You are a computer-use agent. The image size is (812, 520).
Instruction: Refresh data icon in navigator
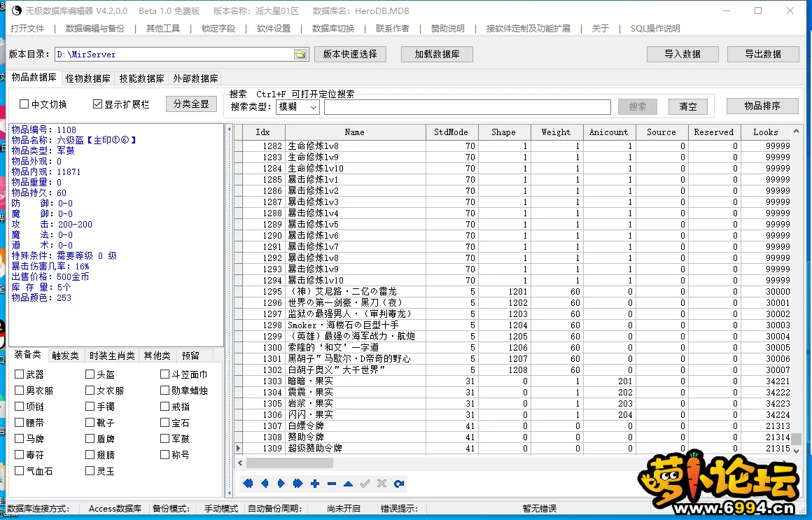(399, 483)
